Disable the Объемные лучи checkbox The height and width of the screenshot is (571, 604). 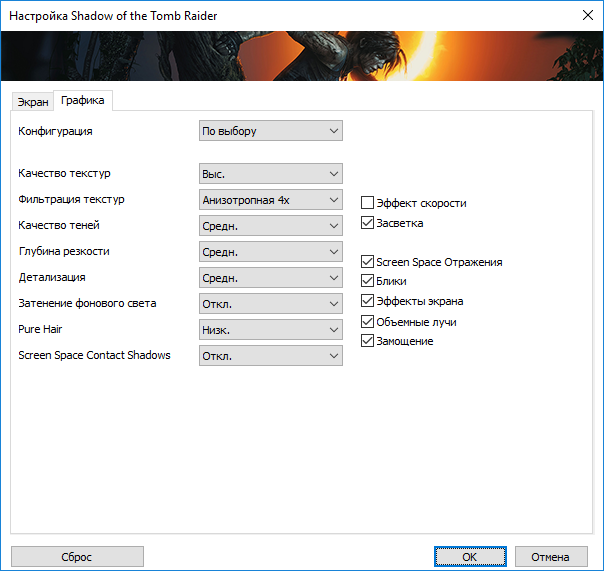coord(368,321)
